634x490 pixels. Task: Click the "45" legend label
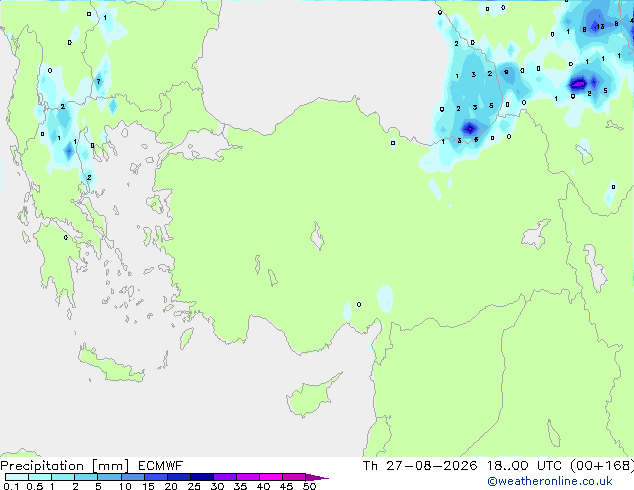pyautogui.click(x=286, y=486)
